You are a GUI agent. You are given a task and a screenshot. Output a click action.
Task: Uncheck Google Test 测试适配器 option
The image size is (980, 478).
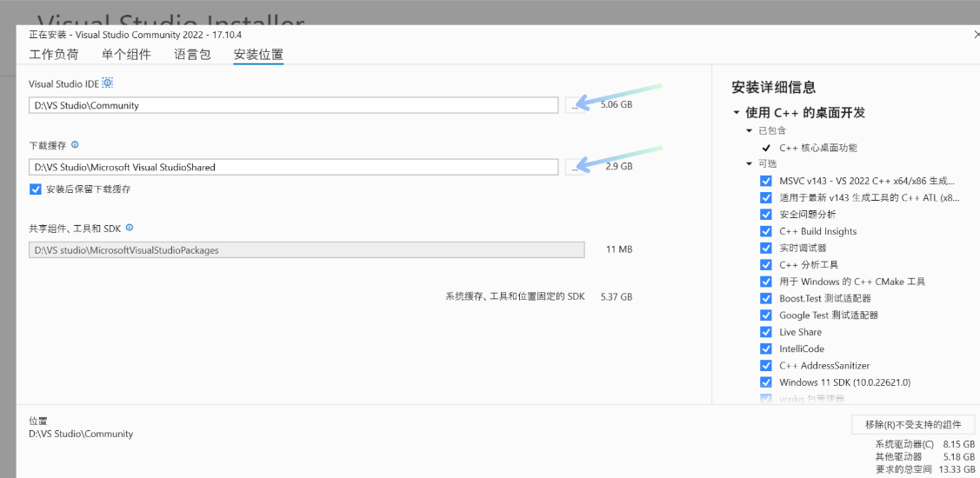coord(765,315)
